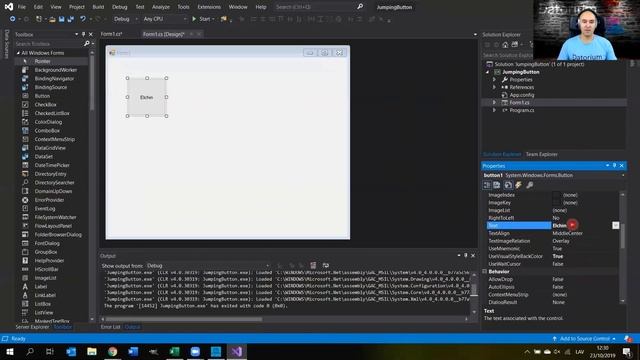
Task: Switch to the Form1.cs code tab
Action: tap(112, 34)
